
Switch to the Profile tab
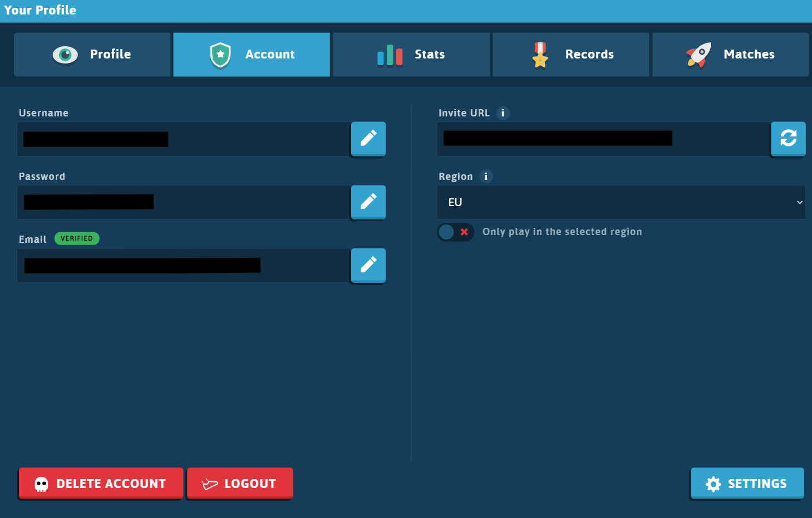coord(92,55)
